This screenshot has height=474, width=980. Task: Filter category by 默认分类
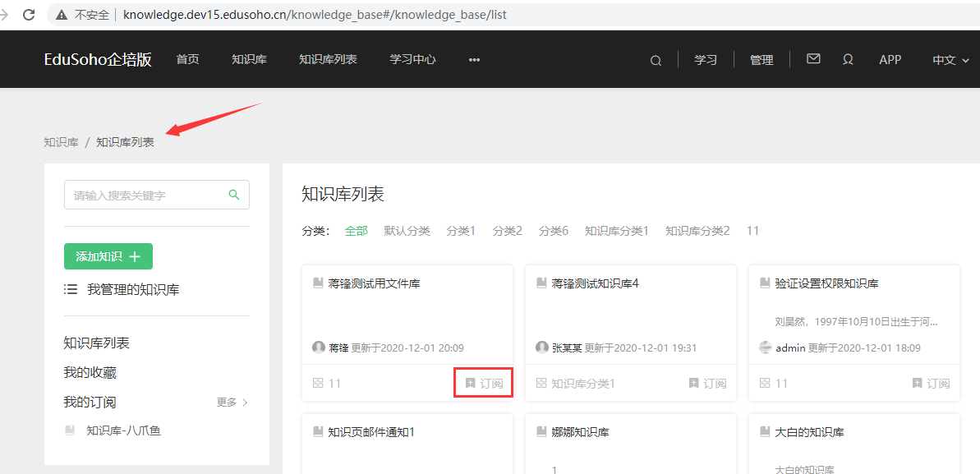coord(407,231)
